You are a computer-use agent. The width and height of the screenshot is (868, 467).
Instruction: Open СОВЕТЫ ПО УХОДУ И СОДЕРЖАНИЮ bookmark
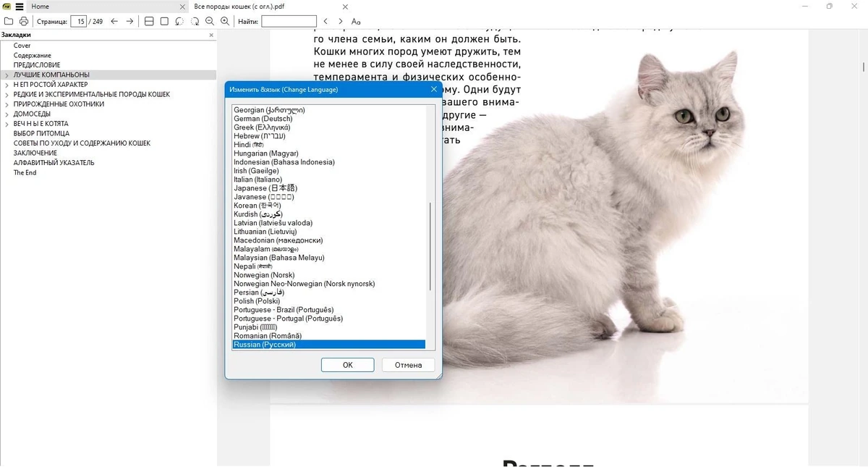pos(82,143)
